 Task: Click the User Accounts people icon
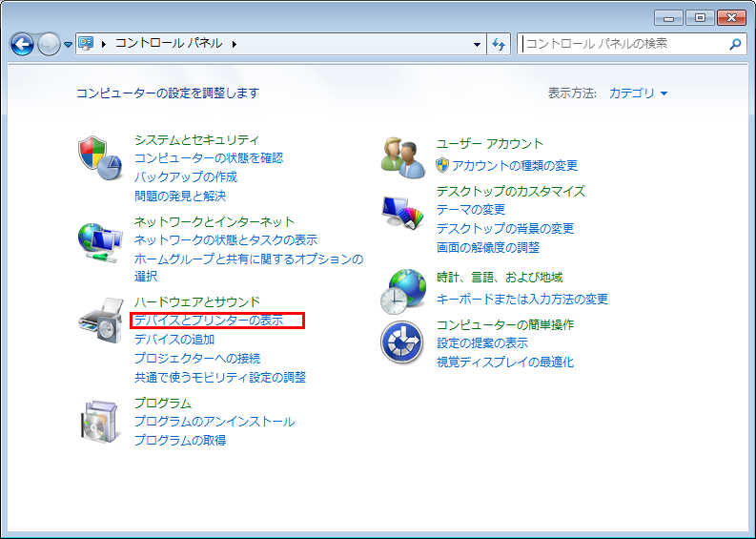tap(403, 157)
